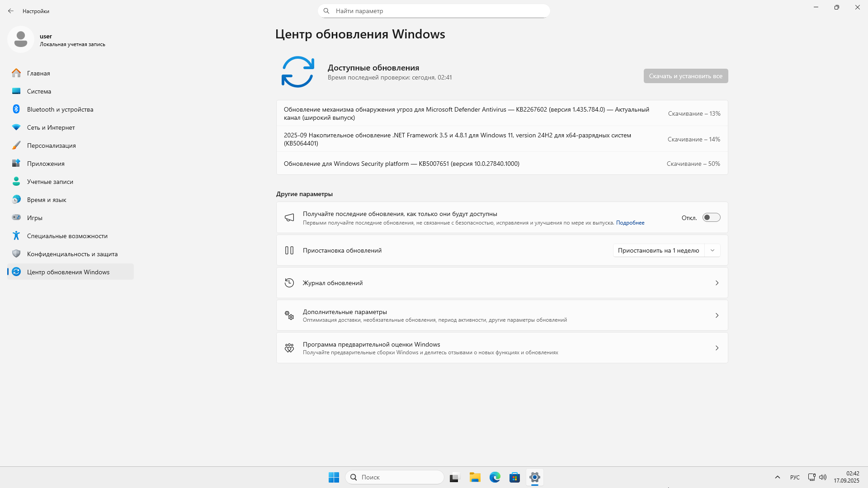
Task: Click the shield icon for Конфиденциальность
Action: point(16,253)
